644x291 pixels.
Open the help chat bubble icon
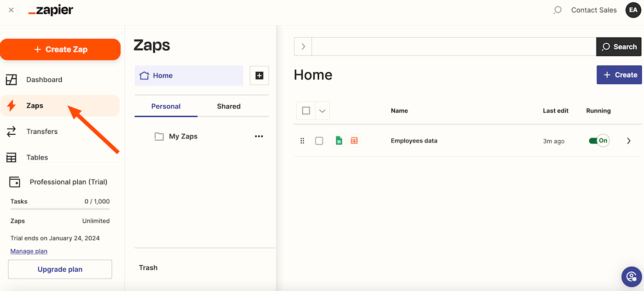point(632,277)
